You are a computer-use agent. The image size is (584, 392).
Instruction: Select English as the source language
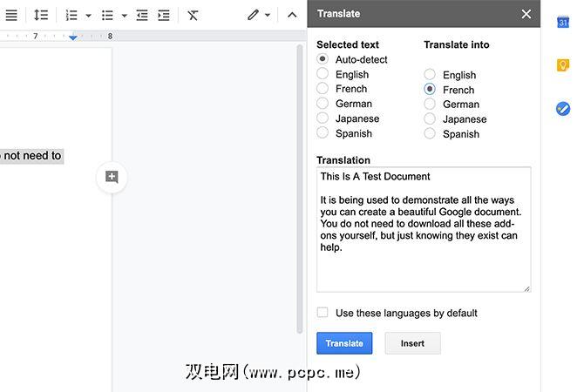pyautogui.click(x=323, y=74)
